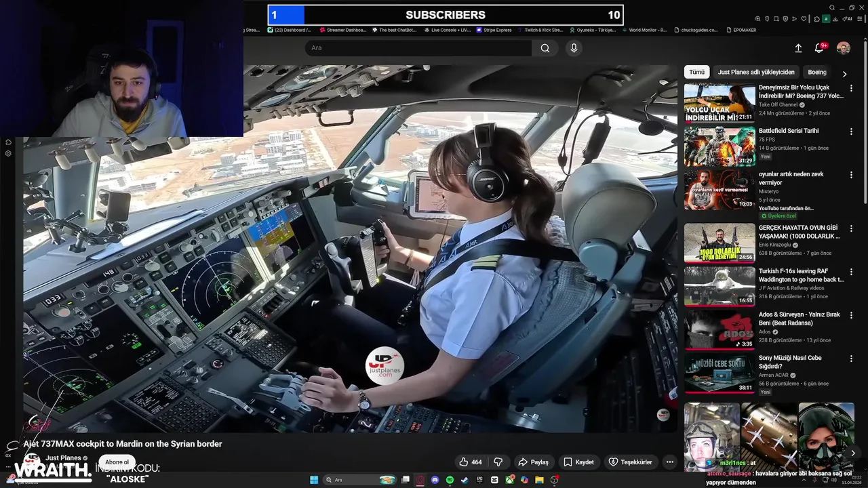Open 'Sony Müziği Nasıl Cebe Sığdırdı?' title
868x488 pixels.
(x=790, y=362)
